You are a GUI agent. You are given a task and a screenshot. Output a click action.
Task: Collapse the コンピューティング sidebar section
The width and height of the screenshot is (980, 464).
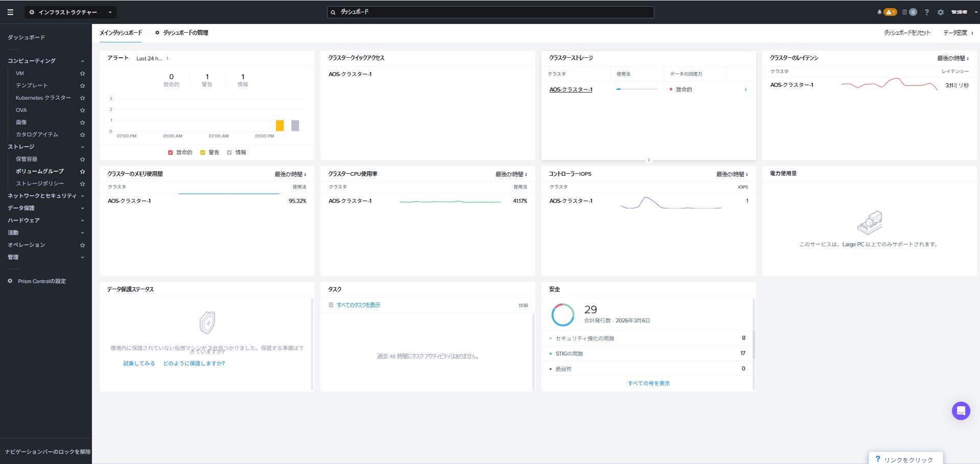pyautogui.click(x=82, y=61)
